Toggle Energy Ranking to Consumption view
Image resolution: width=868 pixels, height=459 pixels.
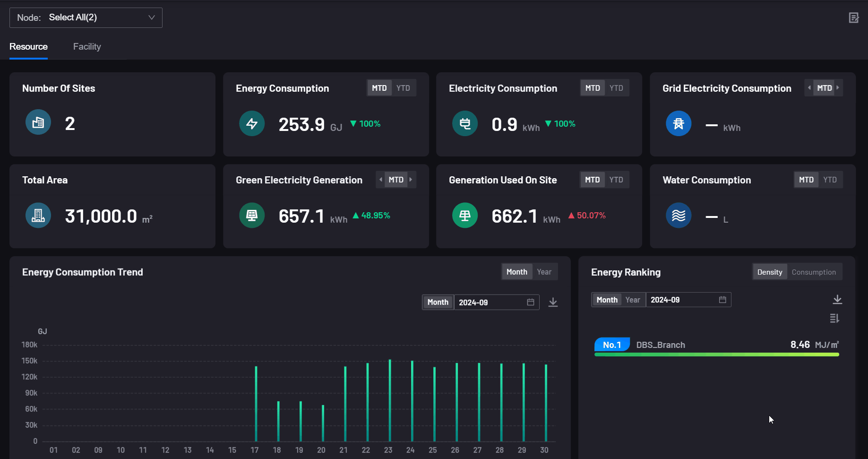pos(813,272)
